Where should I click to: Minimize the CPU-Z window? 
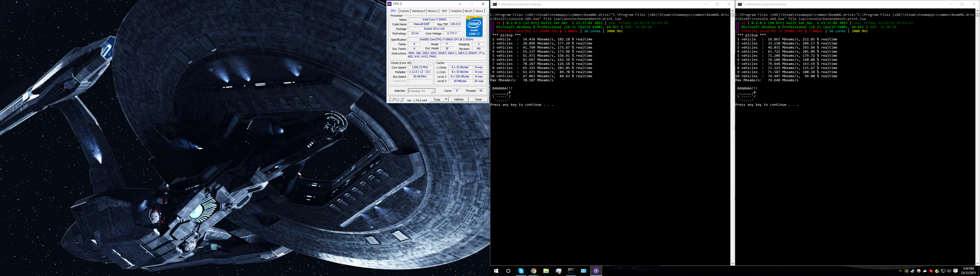point(460,4)
